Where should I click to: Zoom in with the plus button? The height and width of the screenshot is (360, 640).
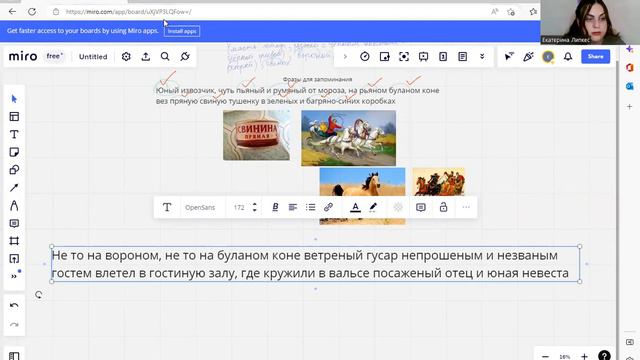click(x=584, y=356)
